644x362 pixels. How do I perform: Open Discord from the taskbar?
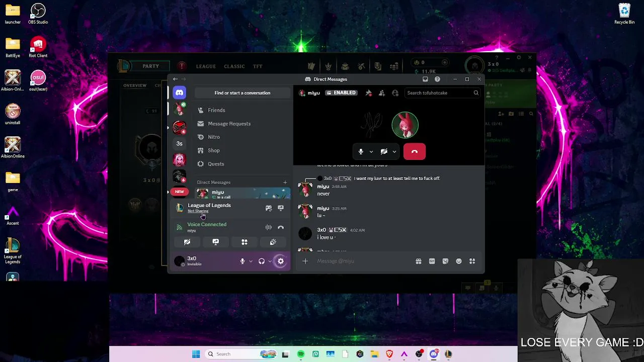[x=434, y=354]
